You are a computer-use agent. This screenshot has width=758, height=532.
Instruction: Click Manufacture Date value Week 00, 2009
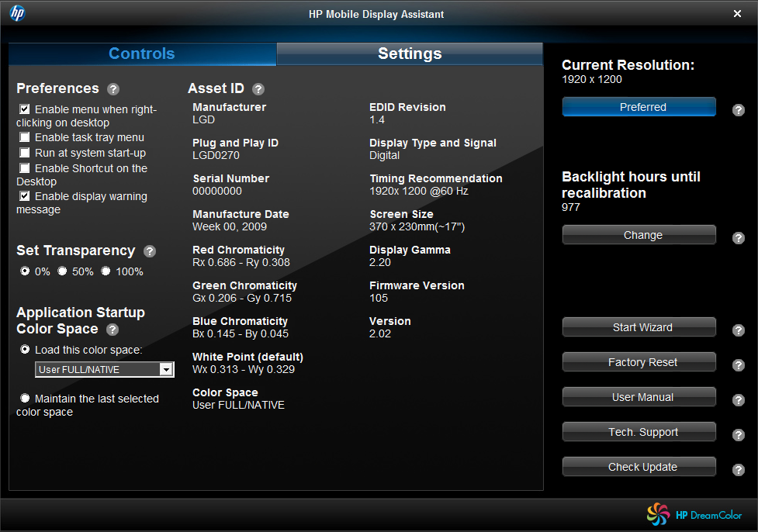coord(230,227)
